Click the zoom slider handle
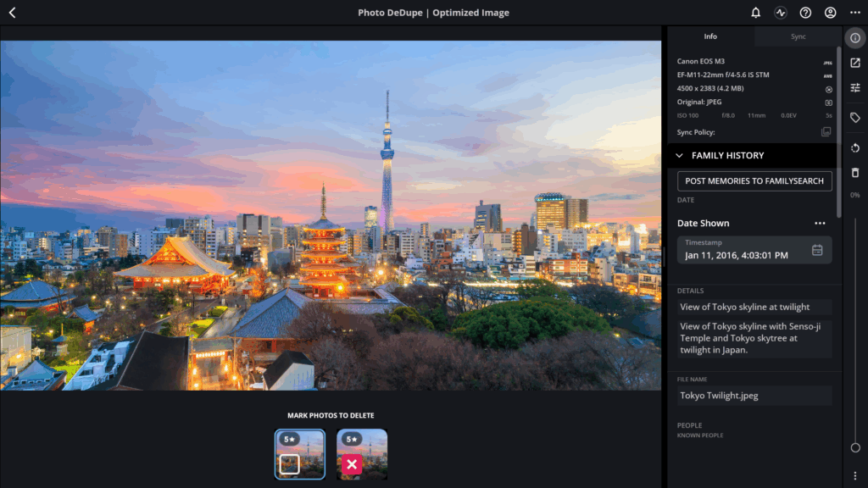 click(855, 447)
